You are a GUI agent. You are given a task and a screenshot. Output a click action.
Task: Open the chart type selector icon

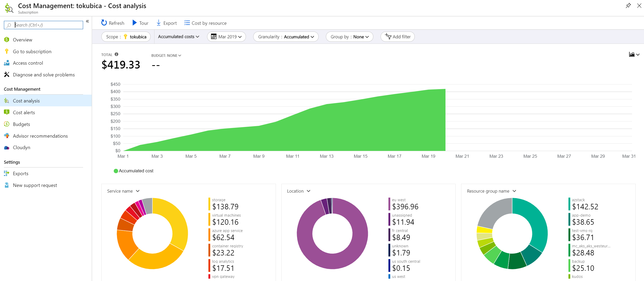click(x=634, y=54)
